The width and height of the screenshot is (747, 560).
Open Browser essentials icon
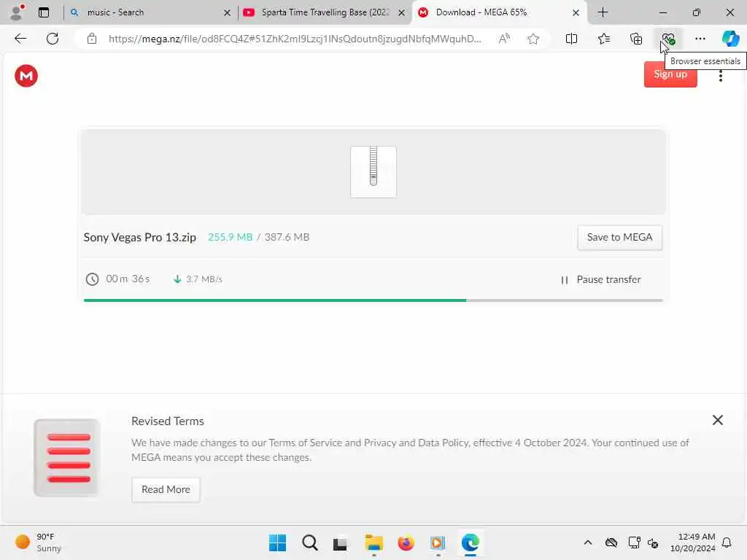click(668, 39)
